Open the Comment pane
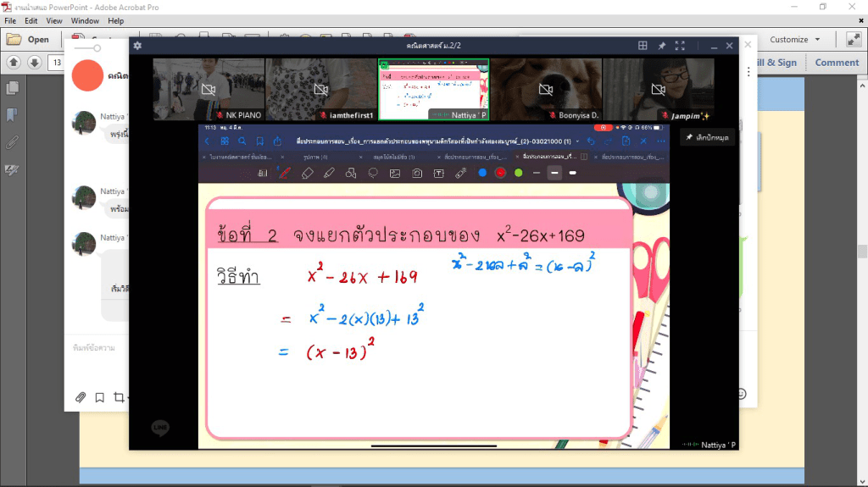868x487 pixels. pyautogui.click(x=837, y=63)
